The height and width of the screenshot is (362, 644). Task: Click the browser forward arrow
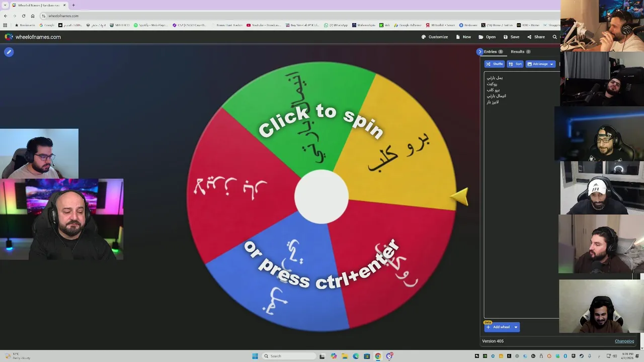[14, 16]
